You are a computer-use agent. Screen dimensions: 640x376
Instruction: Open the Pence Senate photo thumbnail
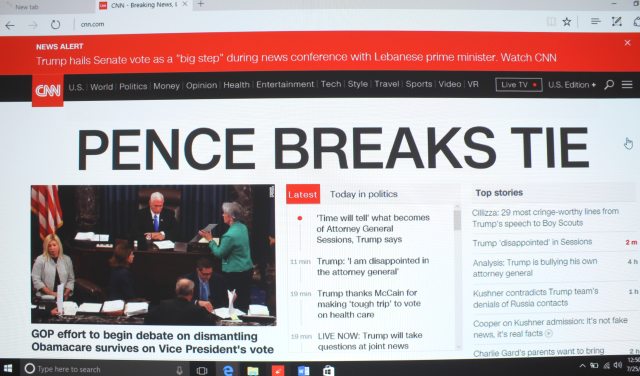pyautogui.click(x=153, y=255)
